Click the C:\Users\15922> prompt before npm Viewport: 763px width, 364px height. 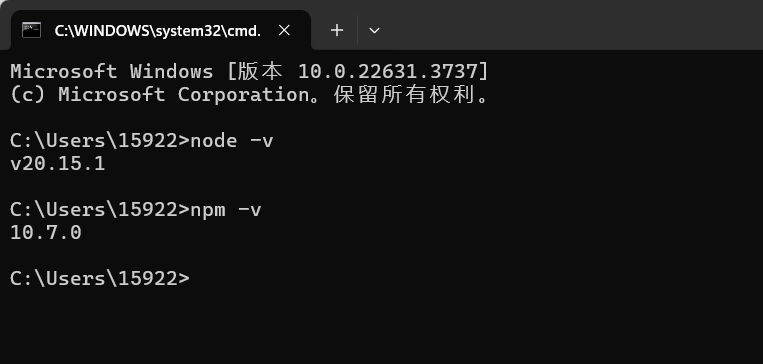coord(100,210)
